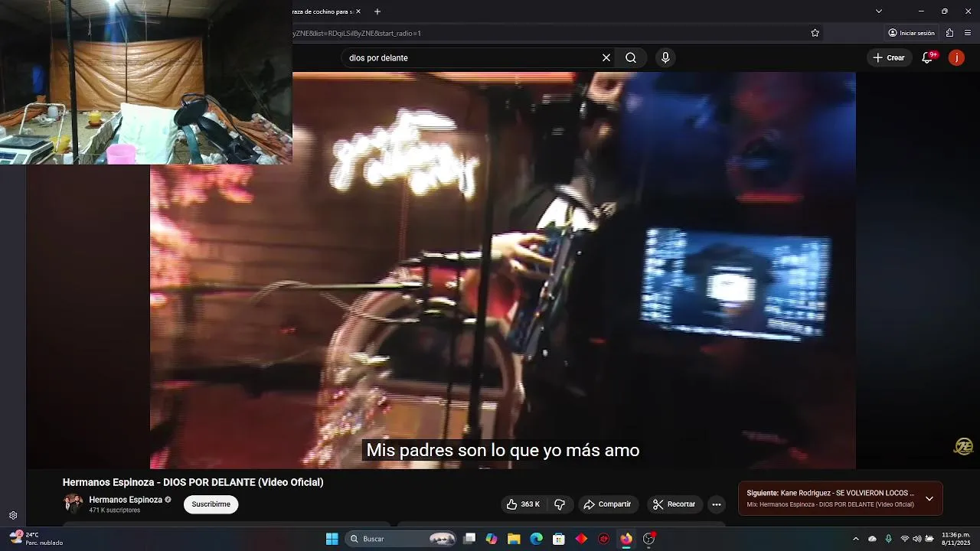The width and height of the screenshot is (980, 551).
Task: Open Microsoft Store from taskbar
Action: [x=559, y=539]
